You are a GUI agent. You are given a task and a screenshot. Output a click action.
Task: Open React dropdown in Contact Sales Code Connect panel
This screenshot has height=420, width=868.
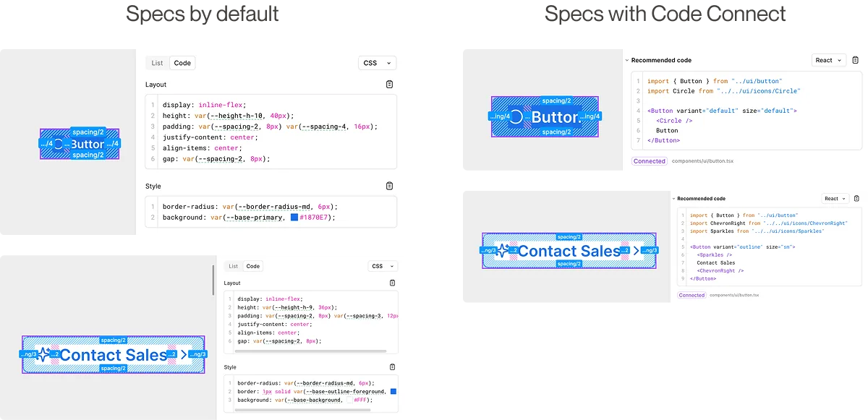(835, 199)
